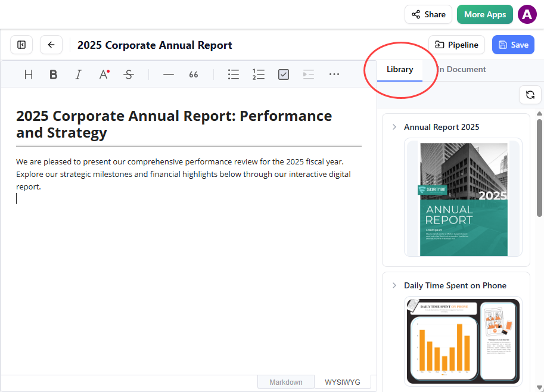Open the more toolbar options menu
Image resolution: width=544 pixels, height=392 pixels.
(x=334, y=74)
